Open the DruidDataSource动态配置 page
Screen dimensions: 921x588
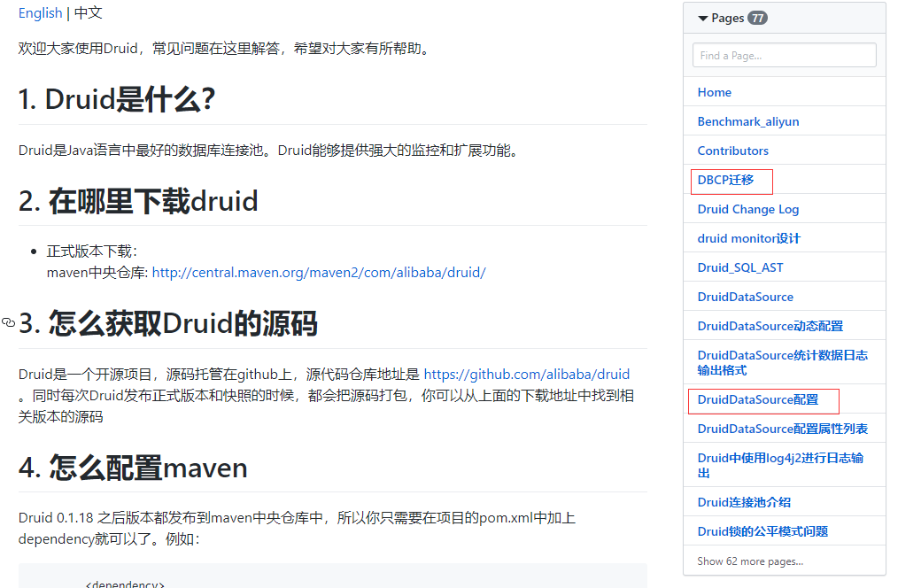click(770, 326)
